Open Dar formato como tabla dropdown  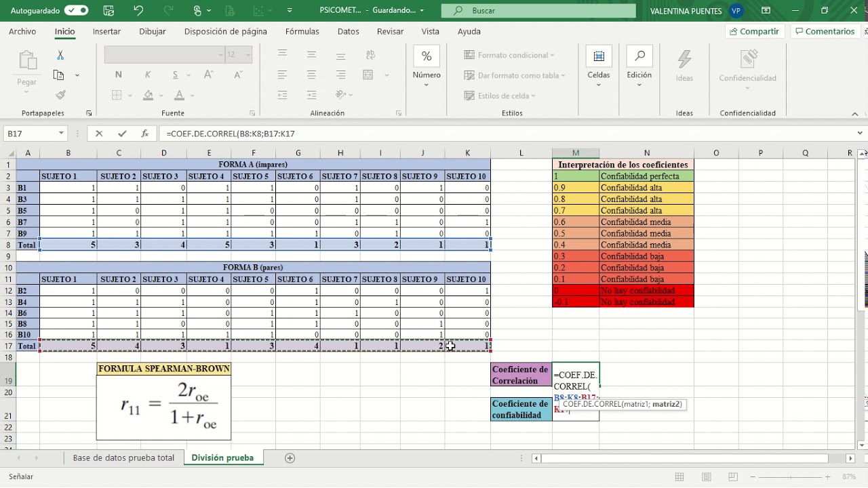click(514, 75)
